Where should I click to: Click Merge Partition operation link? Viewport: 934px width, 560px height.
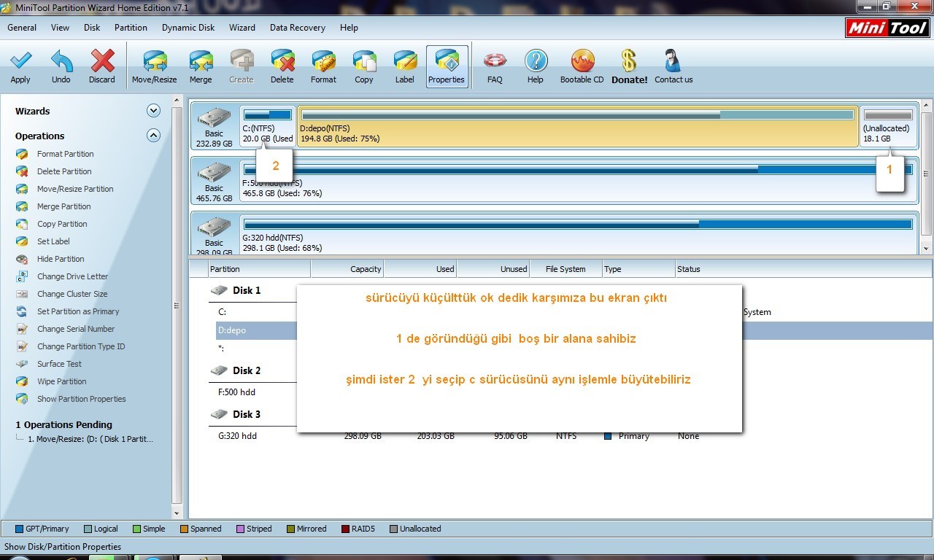coord(64,206)
